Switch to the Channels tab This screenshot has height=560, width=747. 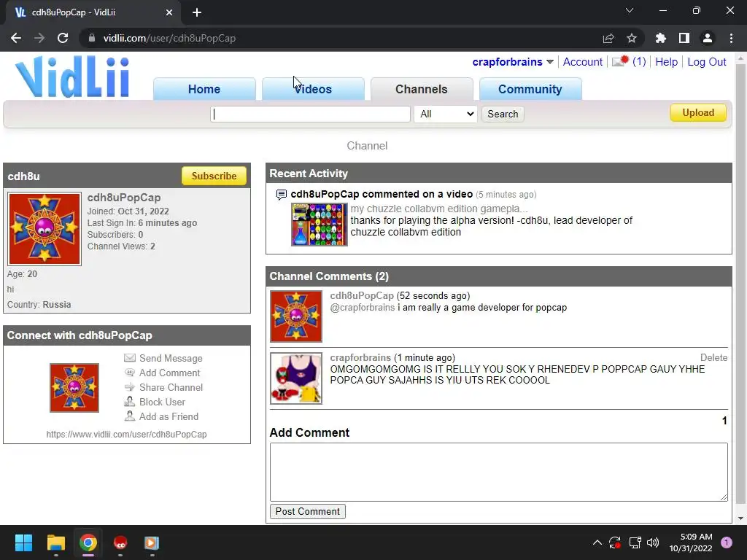pos(422,89)
